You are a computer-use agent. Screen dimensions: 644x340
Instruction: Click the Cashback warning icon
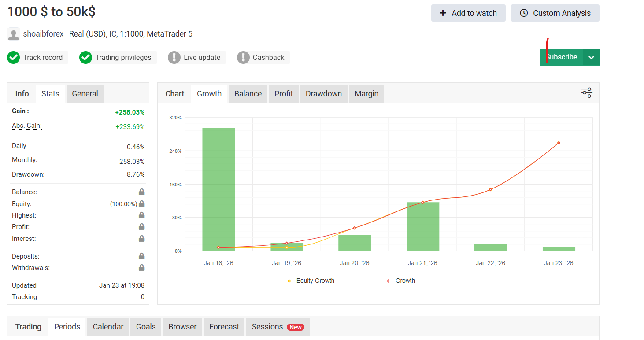click(x=243, y=57)
